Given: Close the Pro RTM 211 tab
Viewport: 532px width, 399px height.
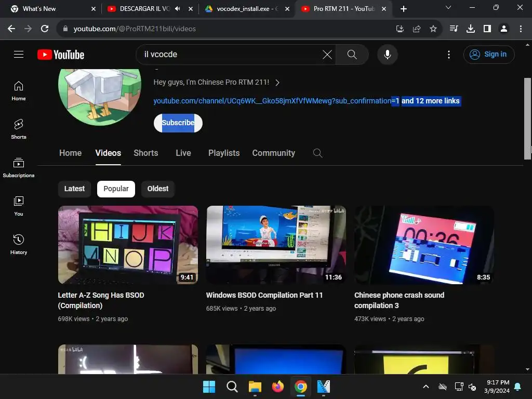Looking at the screenshot, I should click(384, 9).
